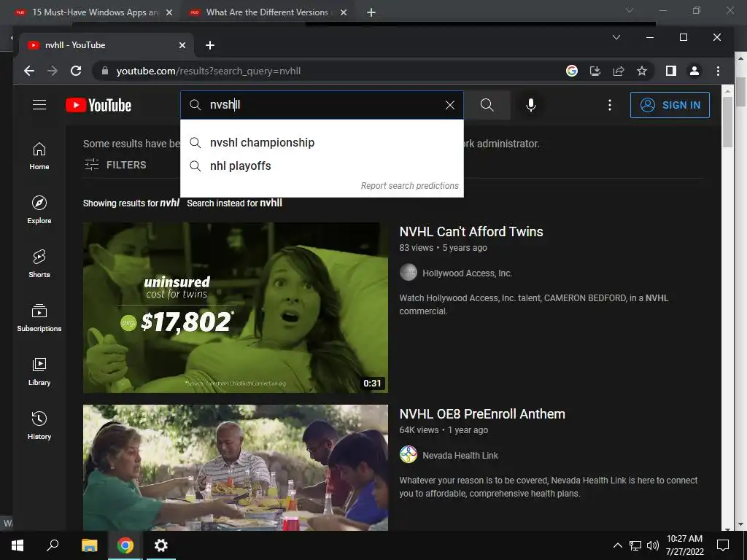Open Home in the sidebar
This screenshot has height=560, width=747.
pos(39,156)
